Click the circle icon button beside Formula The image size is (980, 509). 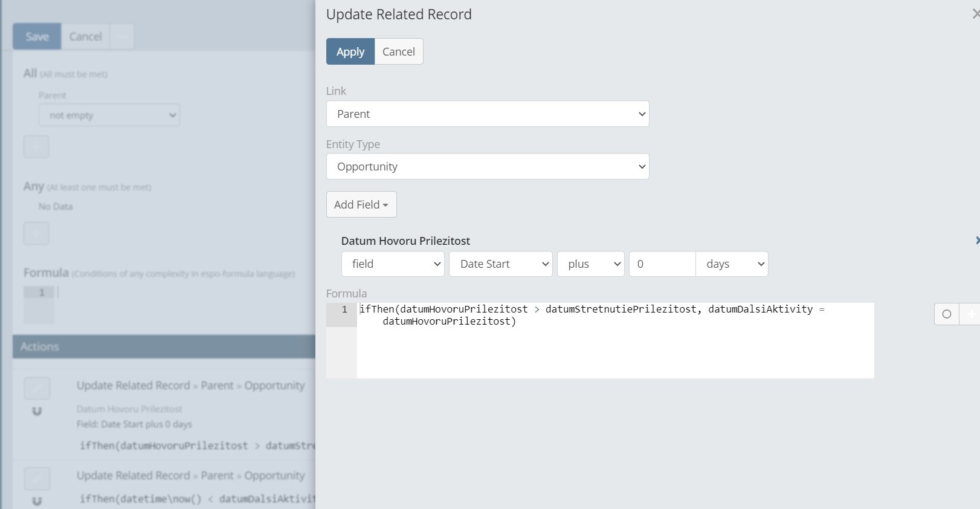(x=946, y=314)
